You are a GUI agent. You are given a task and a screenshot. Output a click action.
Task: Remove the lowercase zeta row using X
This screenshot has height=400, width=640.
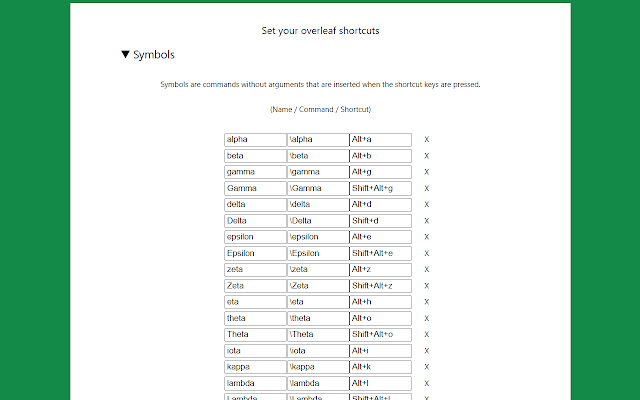[x=427, y=270]
